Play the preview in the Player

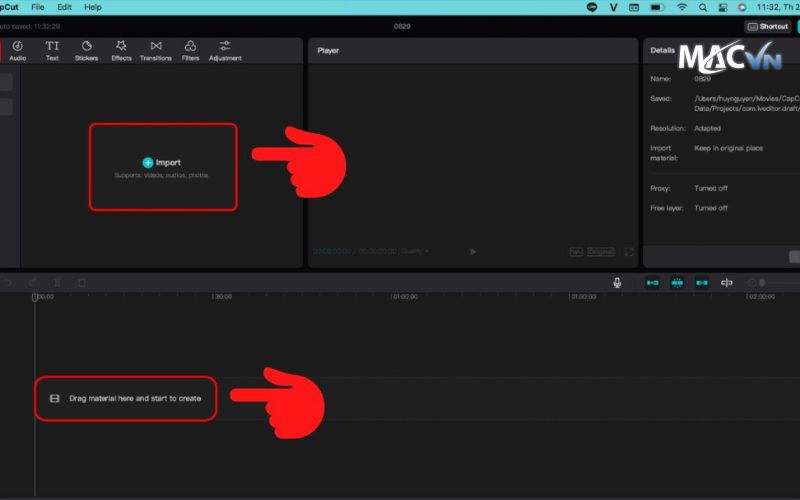pyautogui.click(x=473, y=252)
